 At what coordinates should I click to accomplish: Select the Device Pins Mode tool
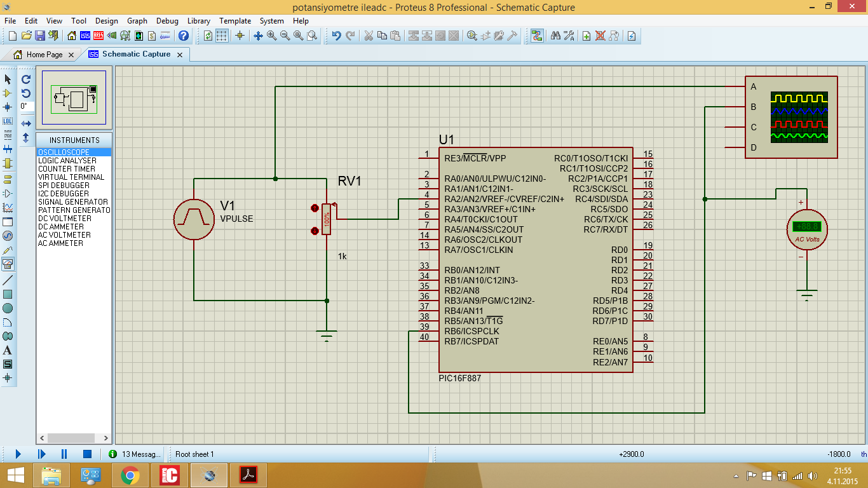pos(8,193)
